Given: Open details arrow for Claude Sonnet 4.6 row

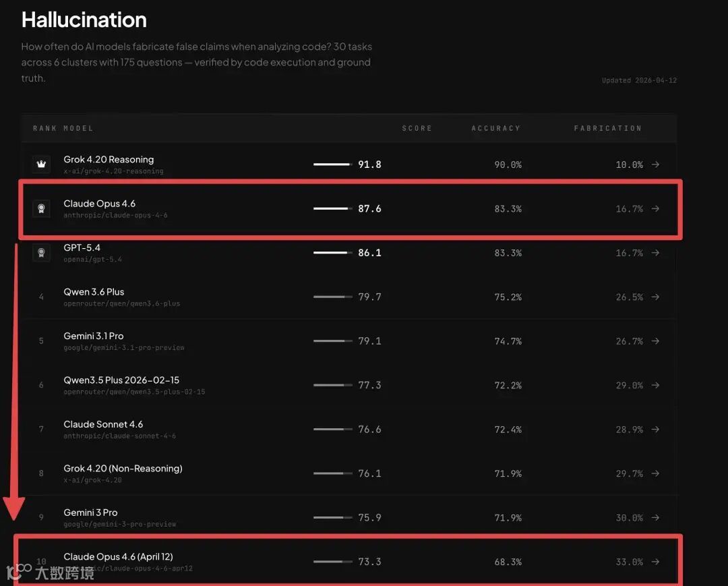Looking at the screenshot, I should click(x=655, y=429).
